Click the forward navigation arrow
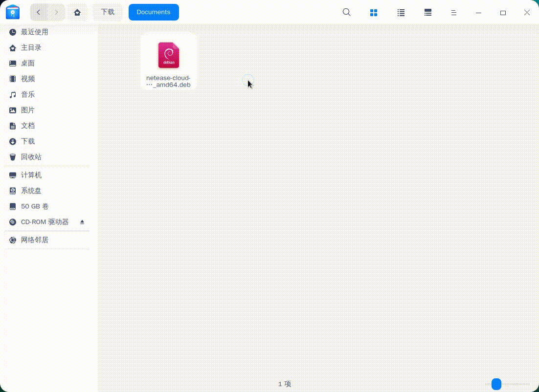Viewport: 539px width, 392px height. coord(56,12)
